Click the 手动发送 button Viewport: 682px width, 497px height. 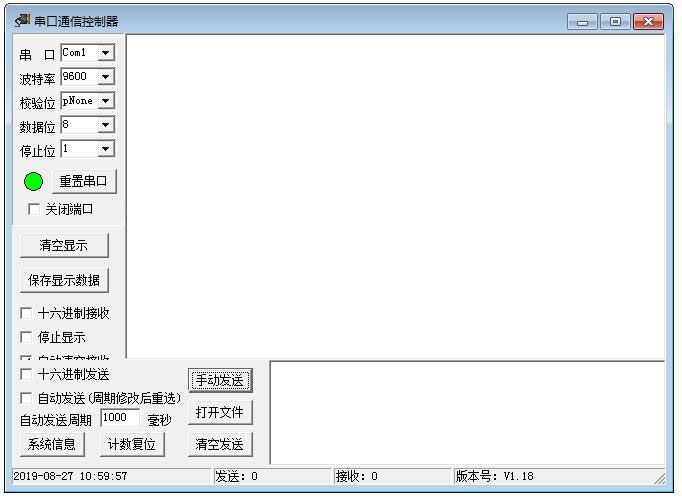click(x=220, y=380)
